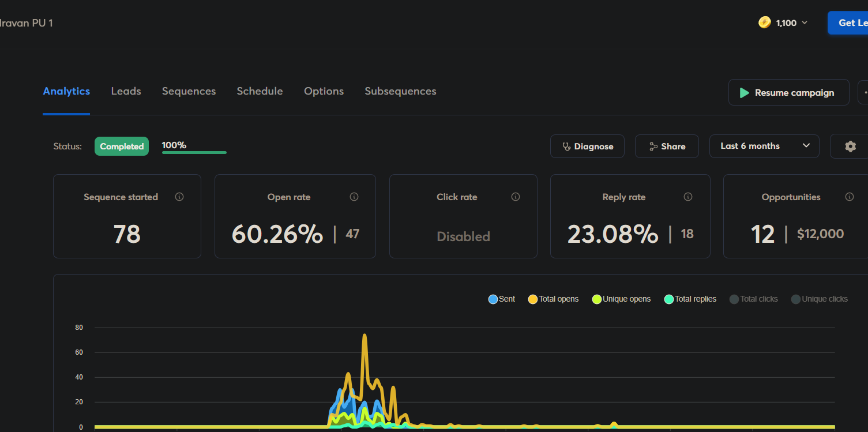Click the stethoscope icon on Diagnose
Viewport: 868px width, 432px height.
point(566,146)
